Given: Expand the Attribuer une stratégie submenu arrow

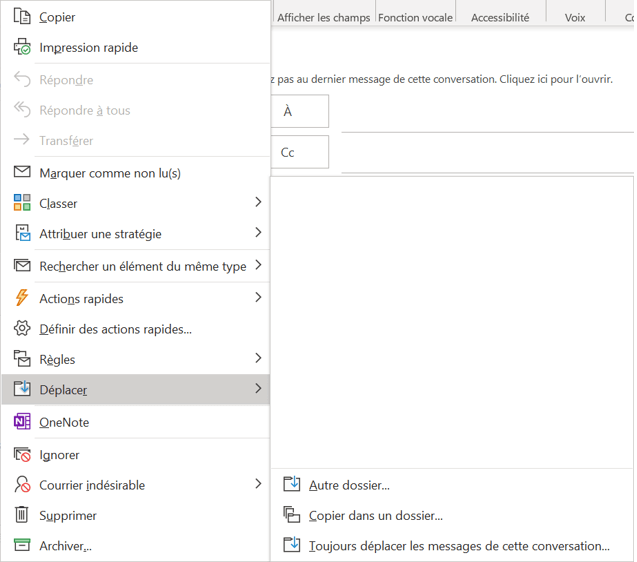Looking at the screenshot, I should point(258,232).
